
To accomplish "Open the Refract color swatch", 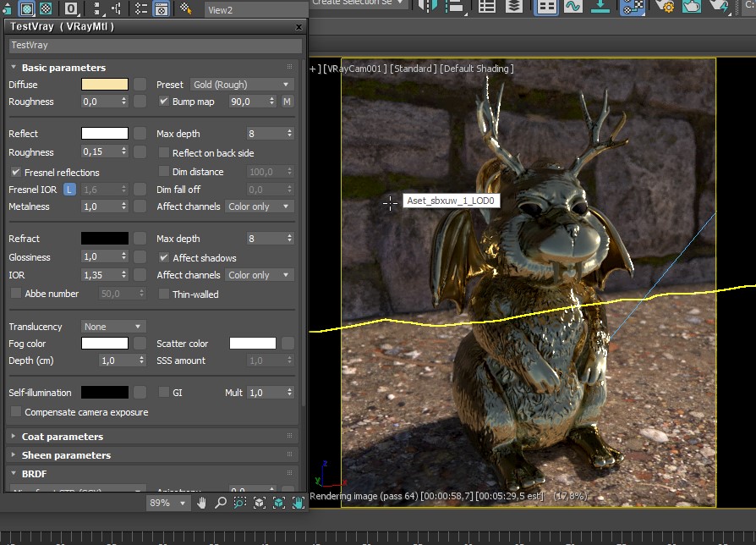I will (x=105, y=239).
